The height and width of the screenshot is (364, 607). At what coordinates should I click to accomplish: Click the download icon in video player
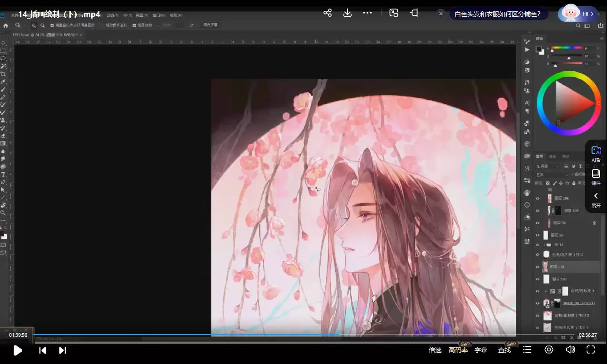(x=348, y=13)
